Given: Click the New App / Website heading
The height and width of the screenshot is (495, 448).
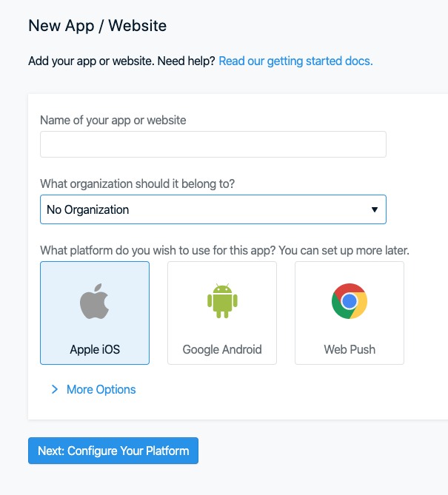Looking at the screenshot, I should pyautogui.click(x=97, y=26).
